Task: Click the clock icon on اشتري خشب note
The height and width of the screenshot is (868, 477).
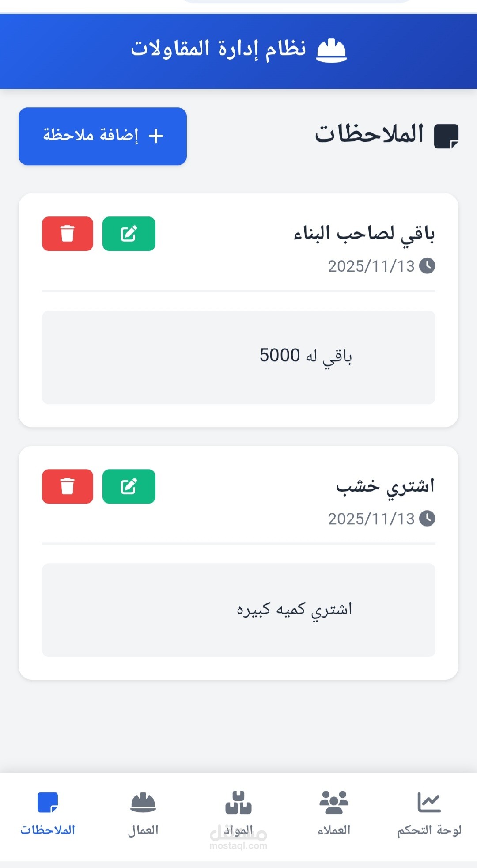Action: coord(427,519)
